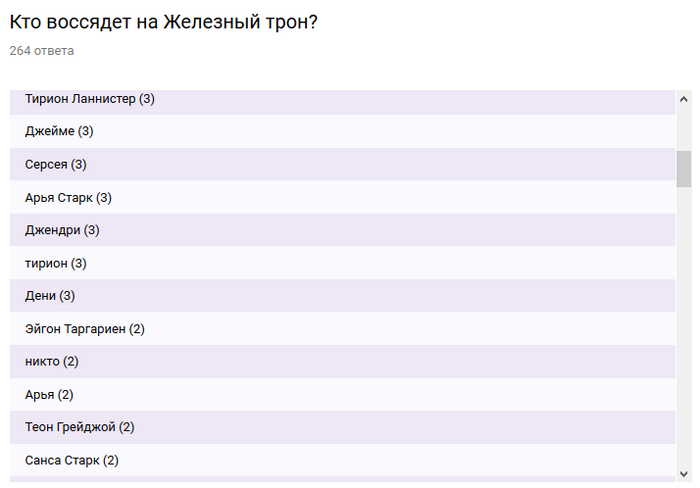Click the 'Санса Старк (2)' row
Viewport: 700px width, 488px height.
coord(72,460)
